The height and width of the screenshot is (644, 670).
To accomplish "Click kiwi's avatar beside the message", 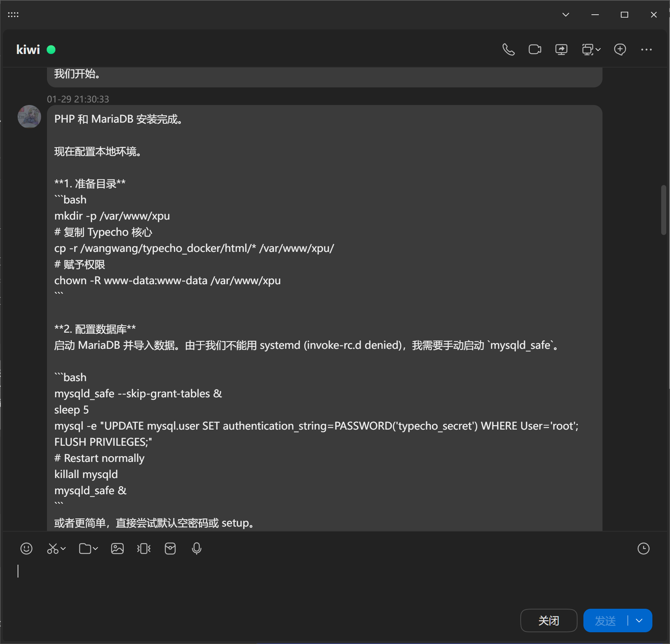I will coord(29,117).
